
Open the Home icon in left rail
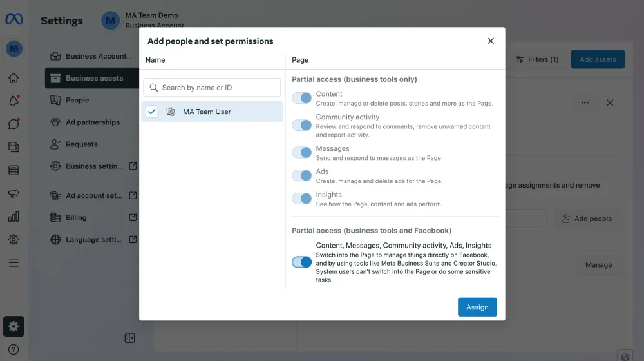14,78
